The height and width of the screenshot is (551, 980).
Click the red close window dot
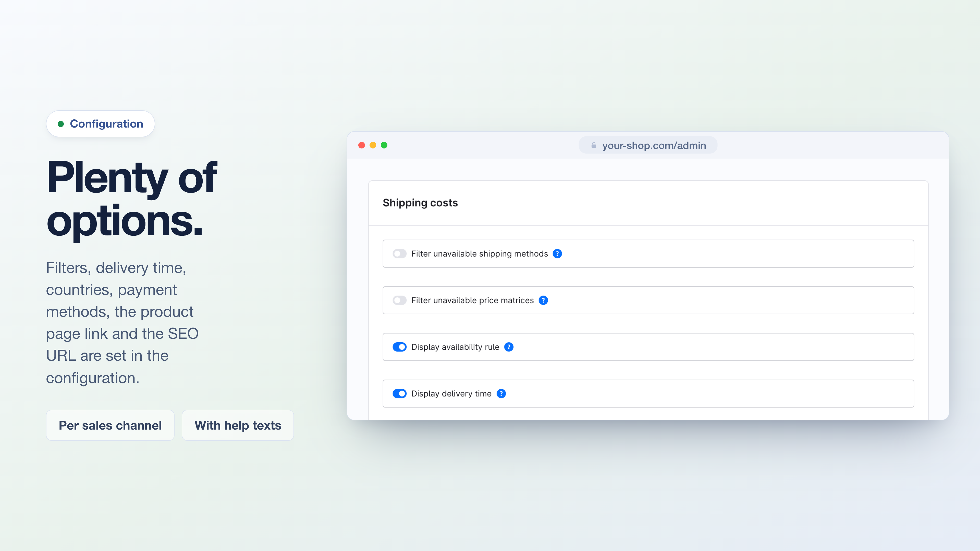pyautogui.click(x=362, y=145)
